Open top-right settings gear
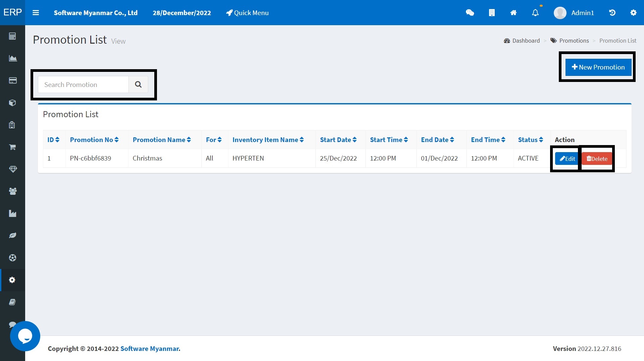 633,13
